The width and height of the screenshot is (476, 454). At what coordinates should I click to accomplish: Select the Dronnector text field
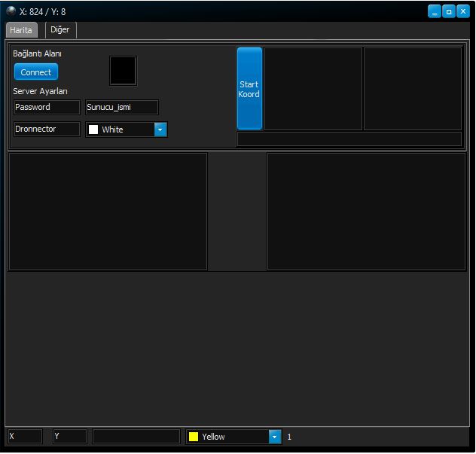tap(47, 129)
